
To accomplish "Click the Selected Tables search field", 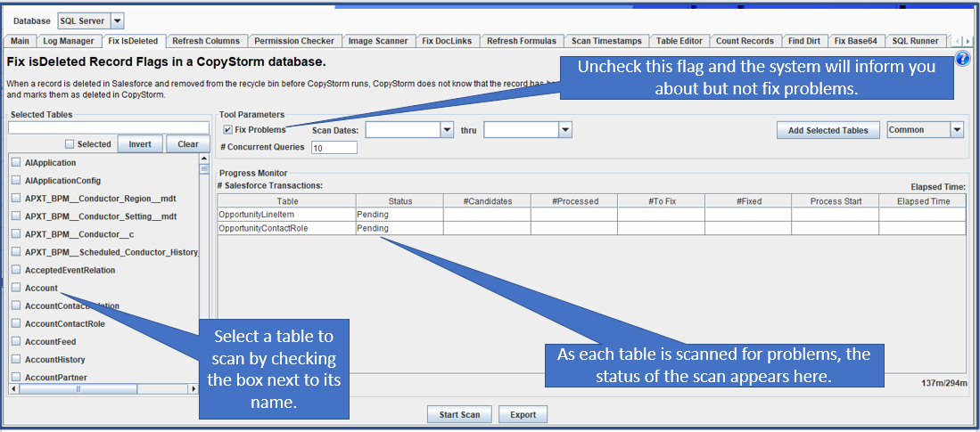I will click(x=109, y=128).
